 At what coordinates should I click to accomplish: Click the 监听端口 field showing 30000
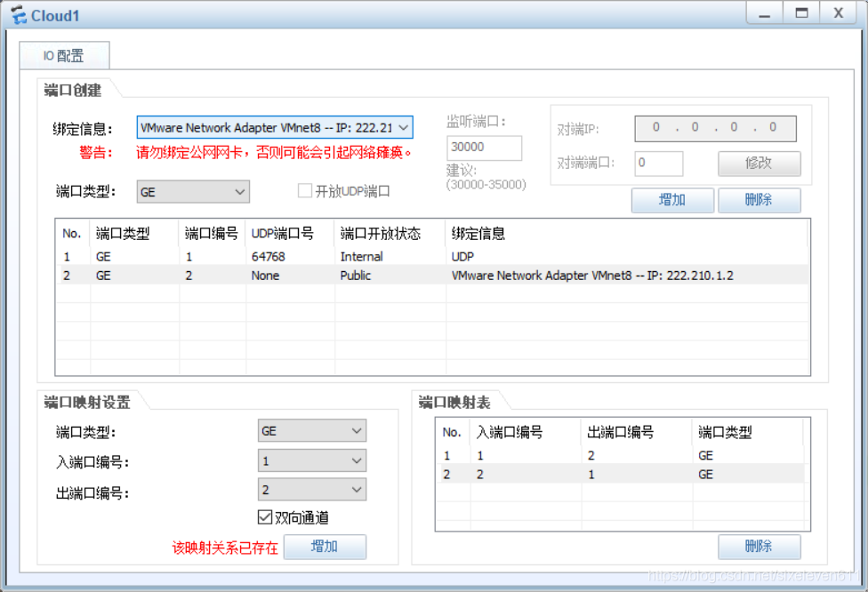(x=484, y=148)
